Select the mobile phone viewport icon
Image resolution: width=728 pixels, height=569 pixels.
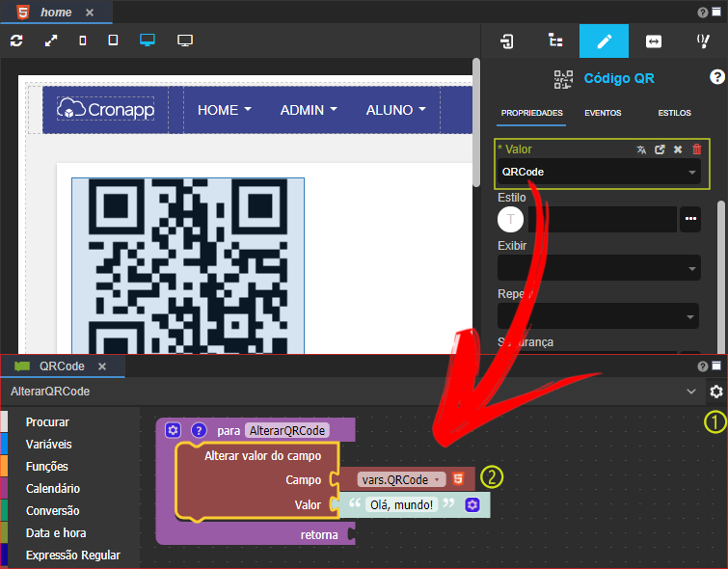[x=83, y=41]
